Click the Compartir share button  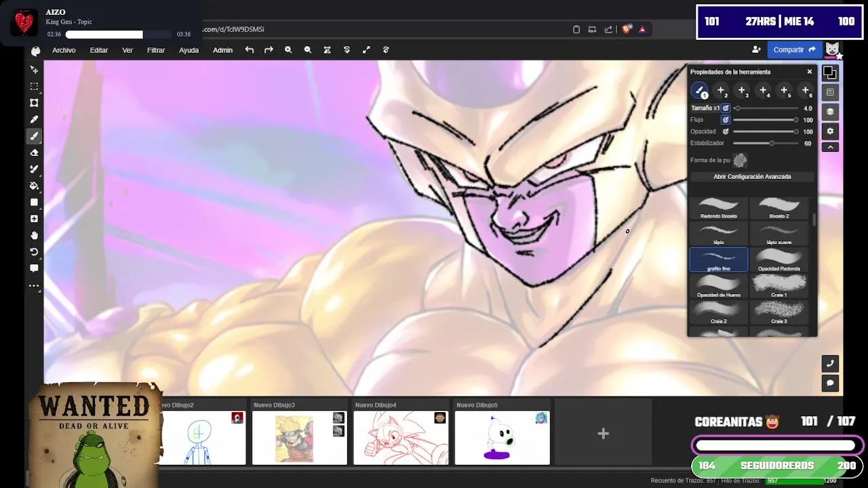click(794, 49)
